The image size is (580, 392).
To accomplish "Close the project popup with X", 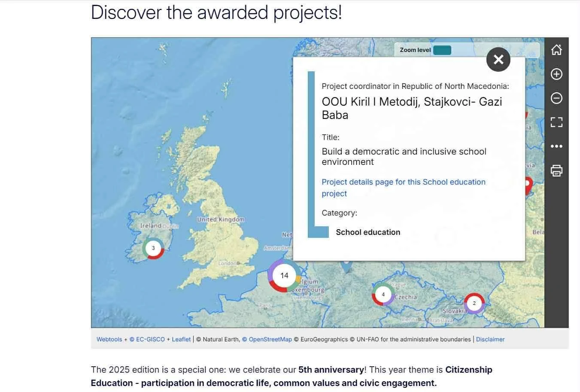I will 498,59.
